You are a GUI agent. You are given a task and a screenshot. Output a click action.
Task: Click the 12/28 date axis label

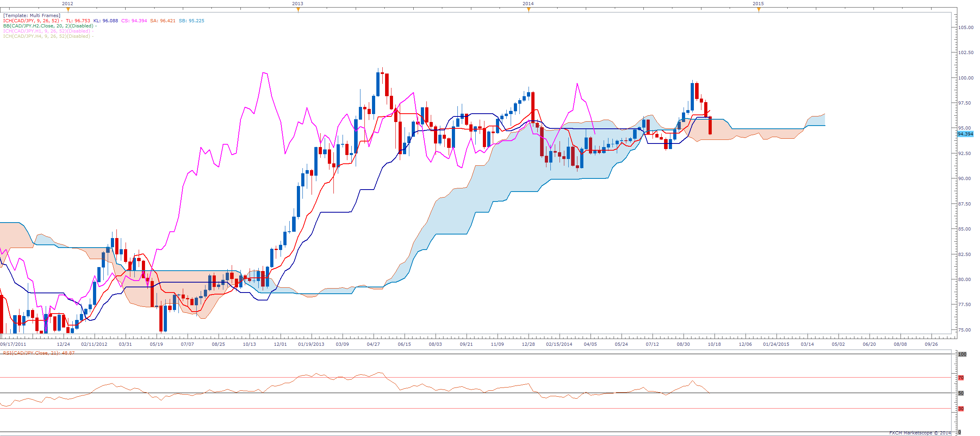(528, 344)
